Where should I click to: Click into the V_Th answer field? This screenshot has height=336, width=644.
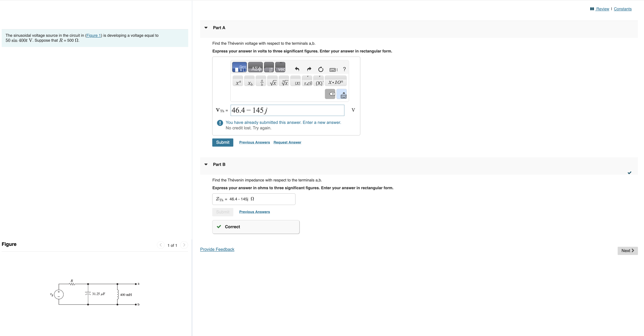[287, 110]
